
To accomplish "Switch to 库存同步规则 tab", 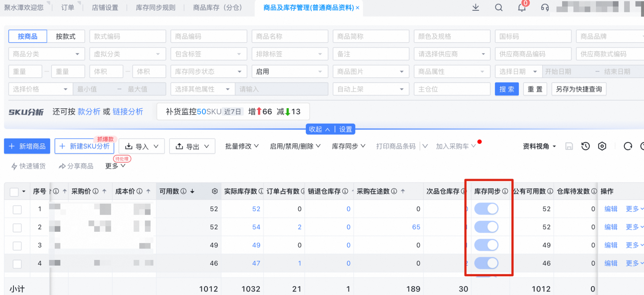I will (x=156, y=8).
